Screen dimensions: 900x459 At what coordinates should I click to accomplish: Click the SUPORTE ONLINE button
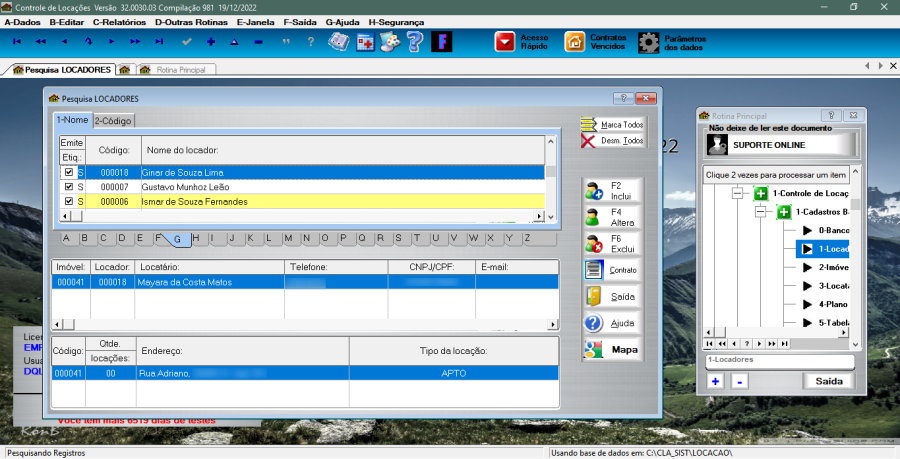780,145
